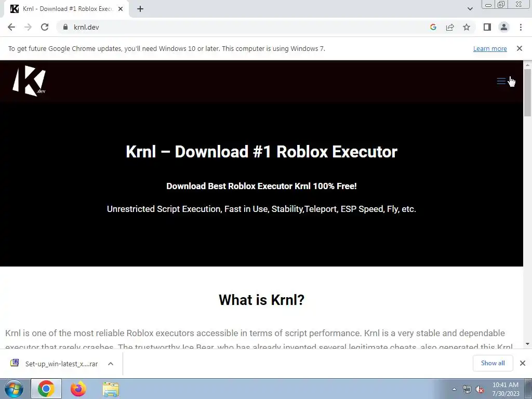
Task: Open a new tab
Action: pos(140,9)
